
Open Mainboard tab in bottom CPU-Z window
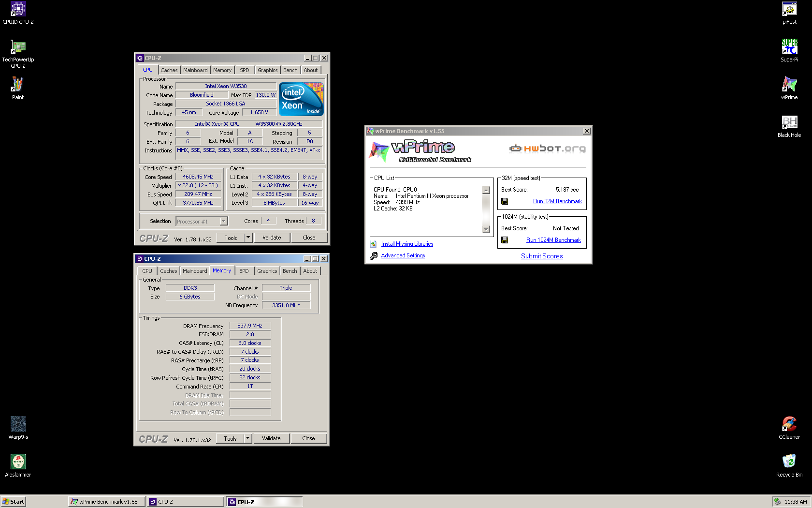pyautogui.click(x=195, y=271)
